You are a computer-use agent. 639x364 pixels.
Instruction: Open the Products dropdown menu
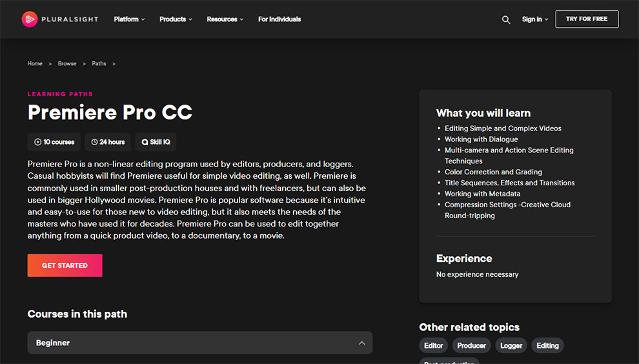point(176,19)
